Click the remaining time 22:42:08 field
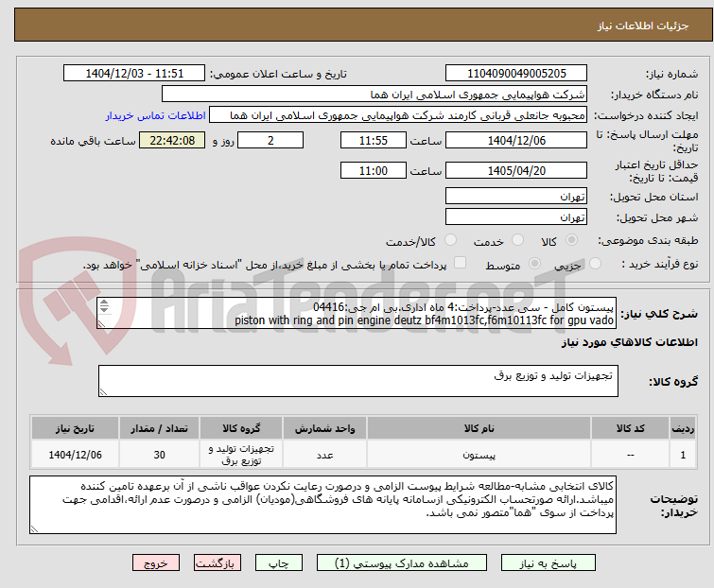The image size is (714, 588). click(x=172, y=140)
